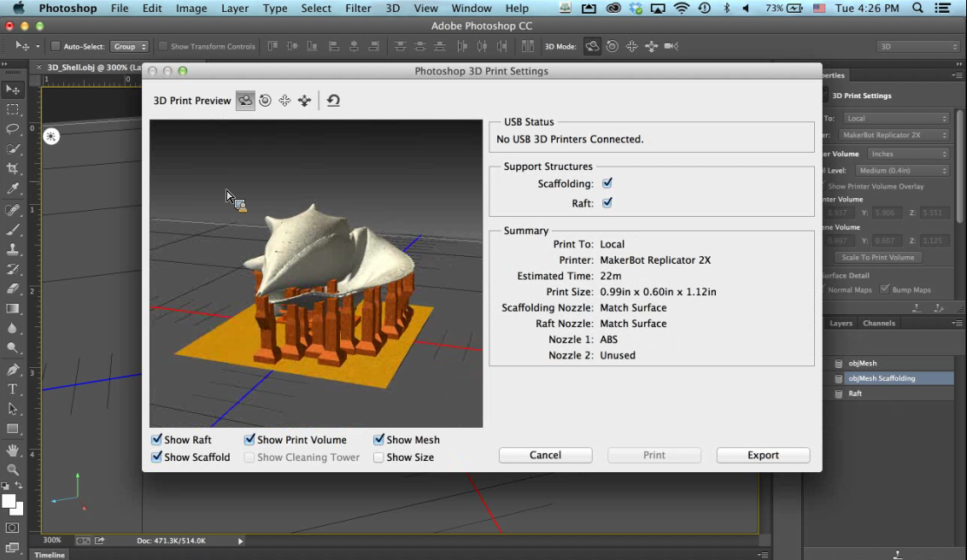Screen dimensions: 967x560
Task: Click the pan view icon in preview toolbar
Action: coord(285,101)
